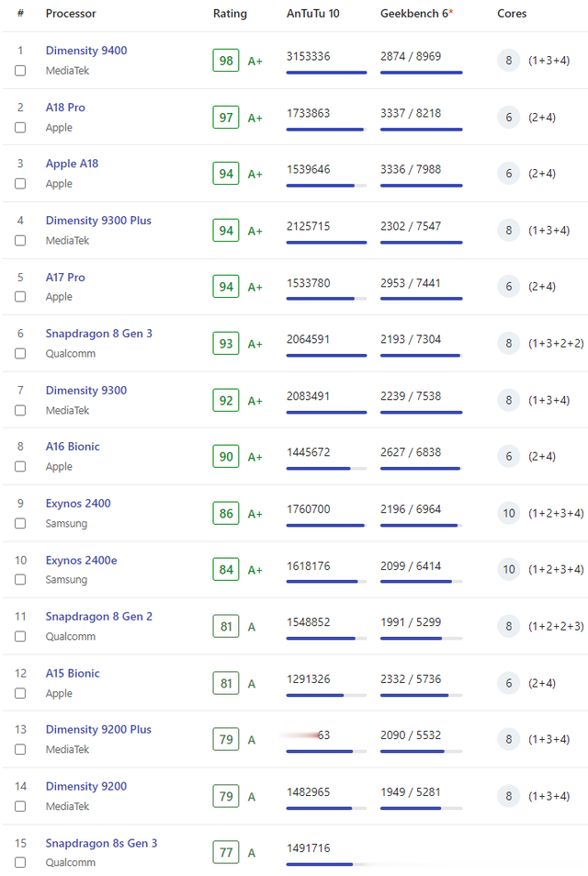Open the A17 Pro processor link

pyautogui.click(x=65, y=278)
